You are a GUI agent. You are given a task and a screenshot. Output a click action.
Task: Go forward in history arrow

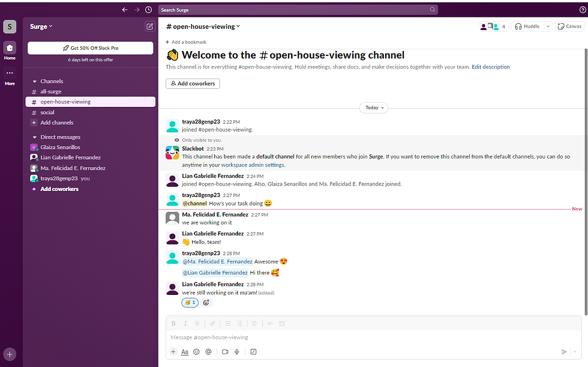click(137, 10)
